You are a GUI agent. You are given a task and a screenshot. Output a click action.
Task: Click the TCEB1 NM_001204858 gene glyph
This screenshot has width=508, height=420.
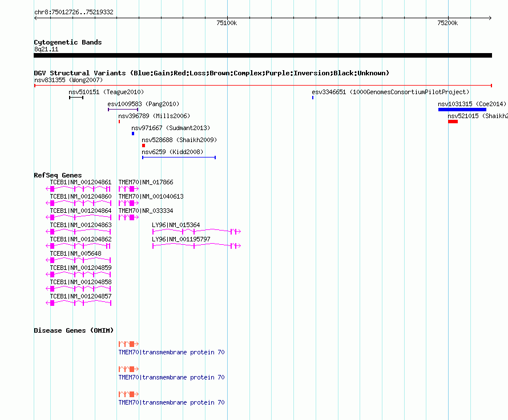[78, 289]
